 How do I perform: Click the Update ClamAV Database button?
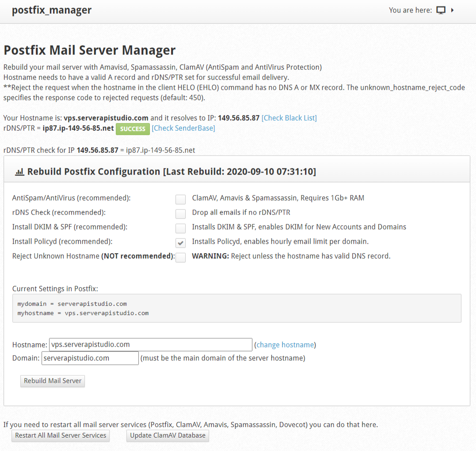click(x=168, y=436)
